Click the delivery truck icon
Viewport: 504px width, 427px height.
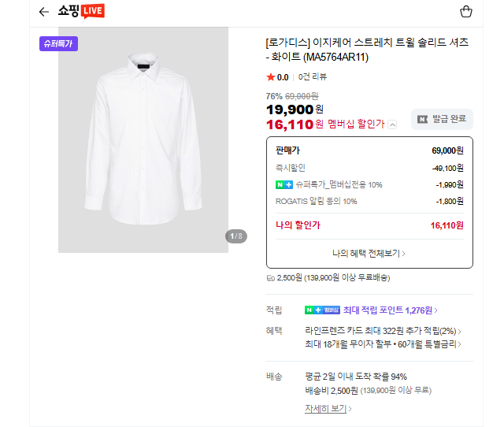pyautogui.click(x=271, y=278)
